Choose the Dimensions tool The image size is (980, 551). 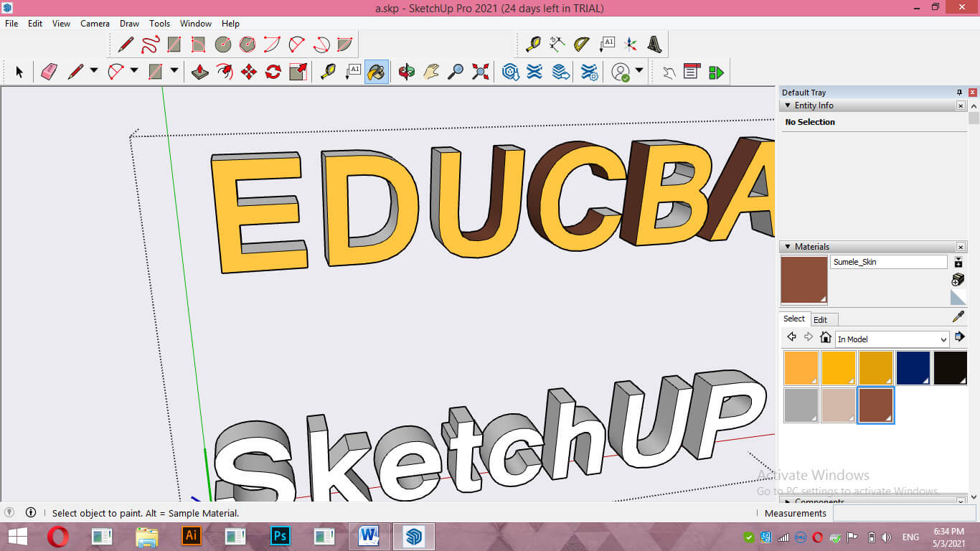[x=557, y=44]
